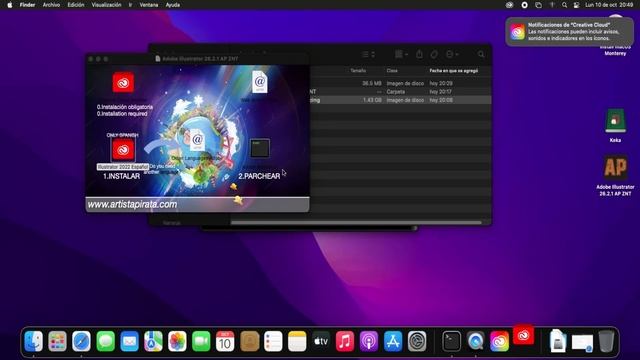The width and height of the screenshot is (640, 360).
Task: Open Music from the Dock
Action: 345,341
